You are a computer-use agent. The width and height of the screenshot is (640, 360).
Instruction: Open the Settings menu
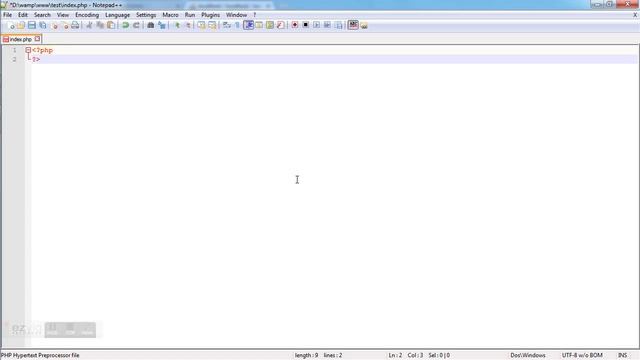click(x=146, y=15)
